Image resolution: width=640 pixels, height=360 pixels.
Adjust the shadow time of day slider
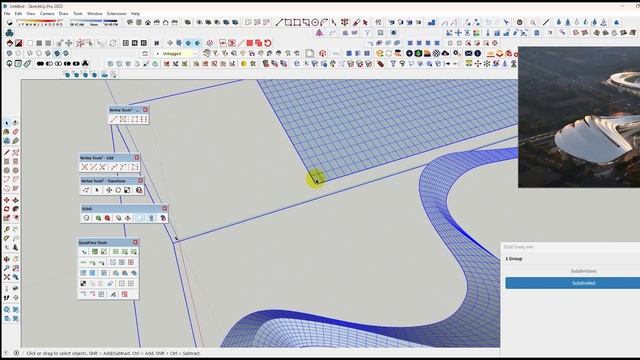click(94, 22)
